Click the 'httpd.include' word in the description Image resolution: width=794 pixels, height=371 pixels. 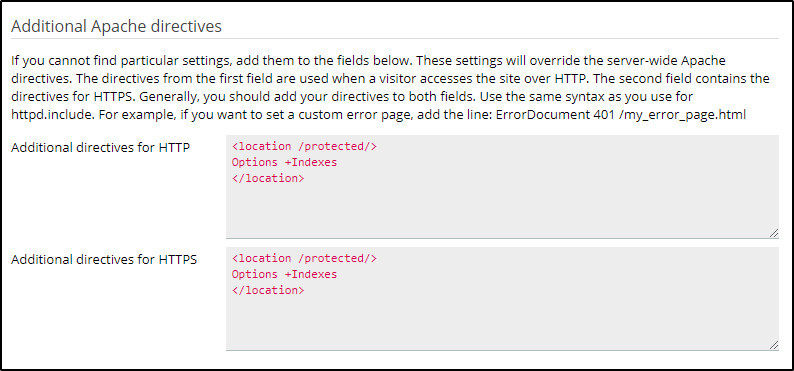tap(52, 115)
